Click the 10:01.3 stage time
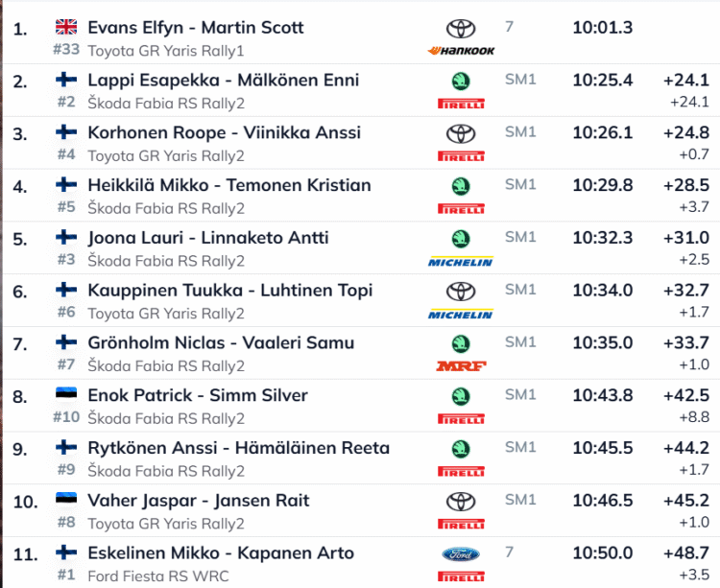The image size is (720, 588). tap(602, 28)
